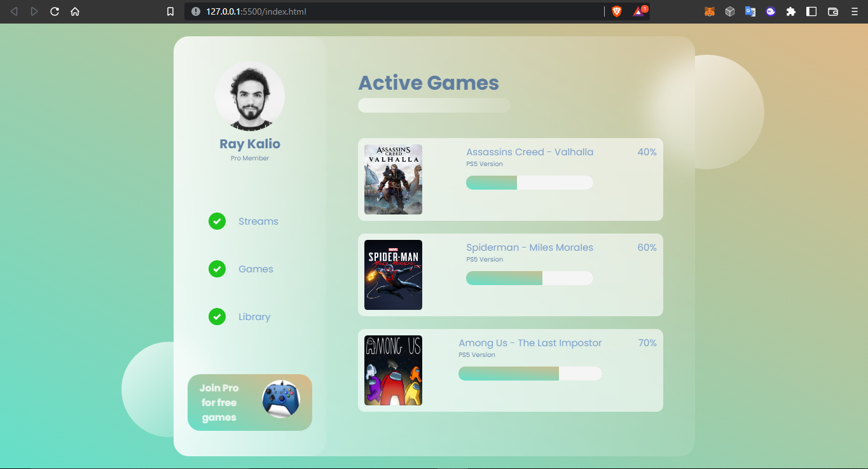868x469 pixels.
Task: Open the cube extension icon
Action: pos(730,11)
